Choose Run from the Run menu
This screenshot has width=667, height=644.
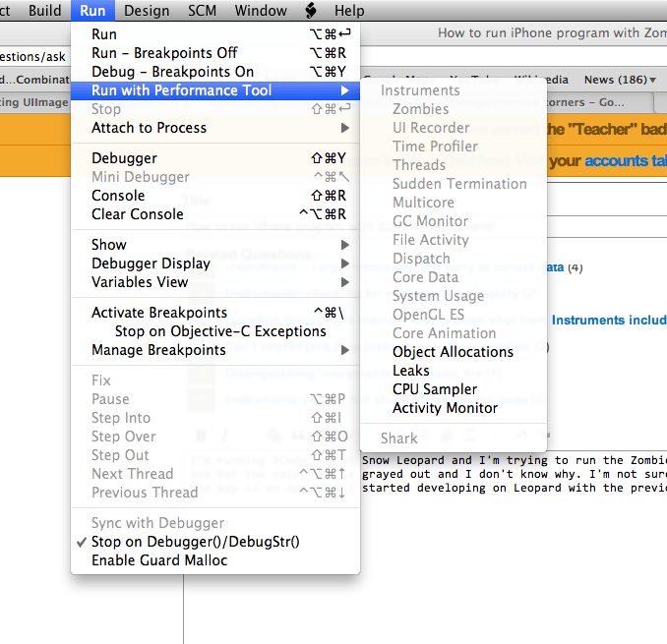coord(215,34)
